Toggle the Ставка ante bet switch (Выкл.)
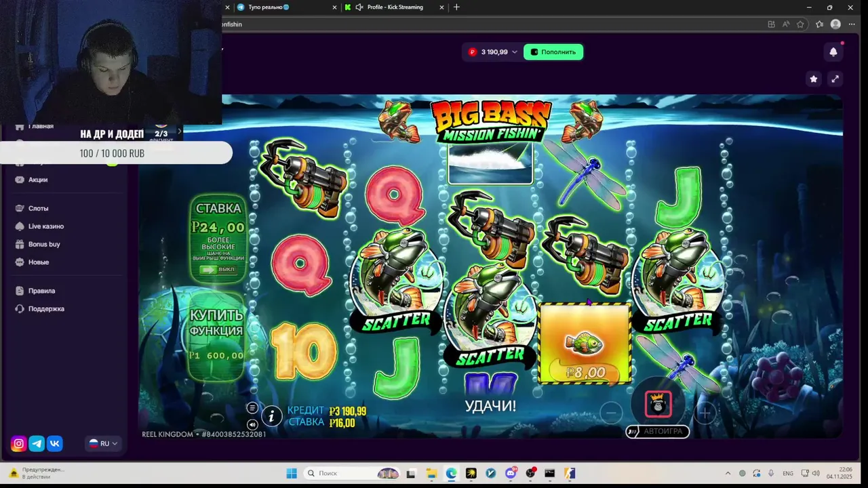 [218, 270]
